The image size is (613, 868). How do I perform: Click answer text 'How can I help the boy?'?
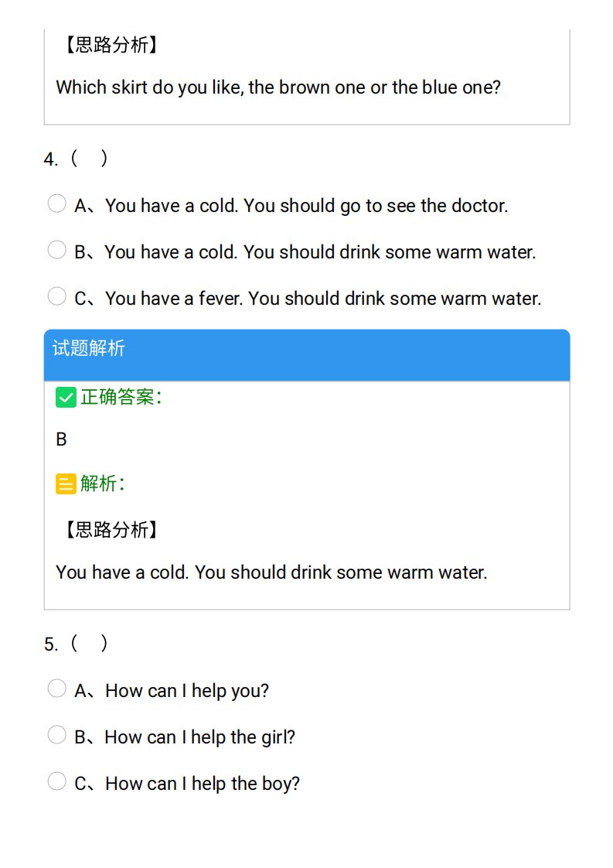pos(203,784)
